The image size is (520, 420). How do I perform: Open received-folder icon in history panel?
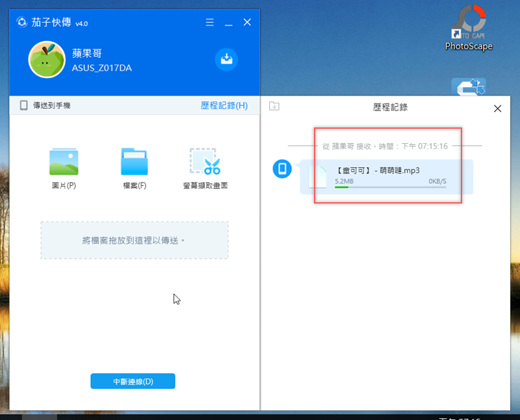(274, 106)
